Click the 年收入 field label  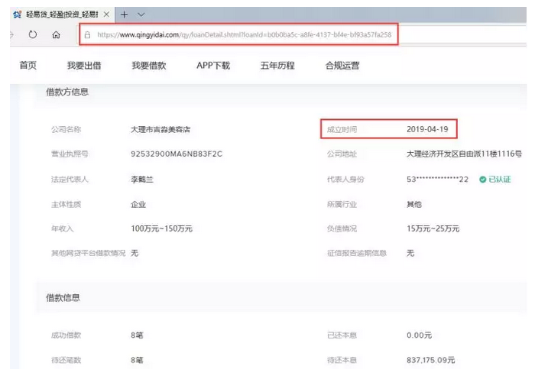63,228
